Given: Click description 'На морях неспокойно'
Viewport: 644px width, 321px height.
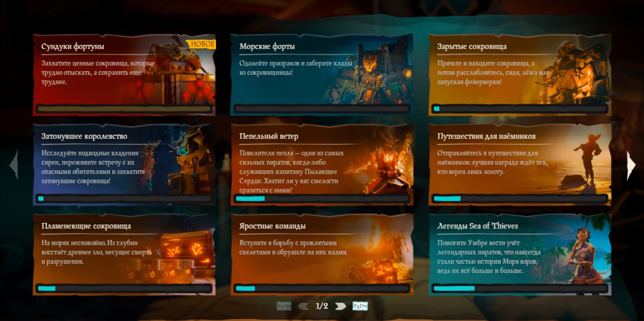Looking at the screenshot, I should click(97, 252).
